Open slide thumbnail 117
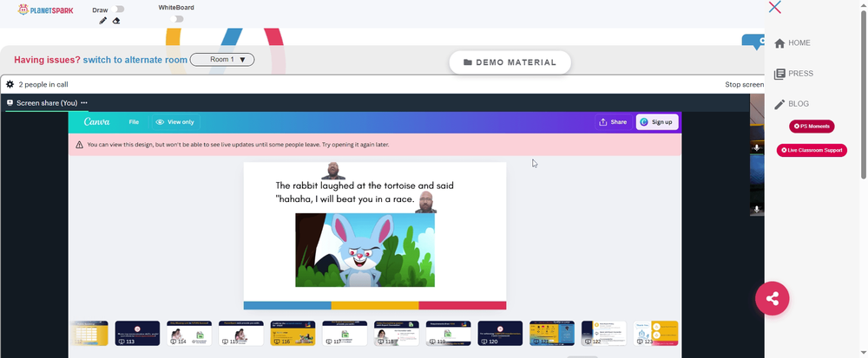868x358 pixels. (345, 333)
